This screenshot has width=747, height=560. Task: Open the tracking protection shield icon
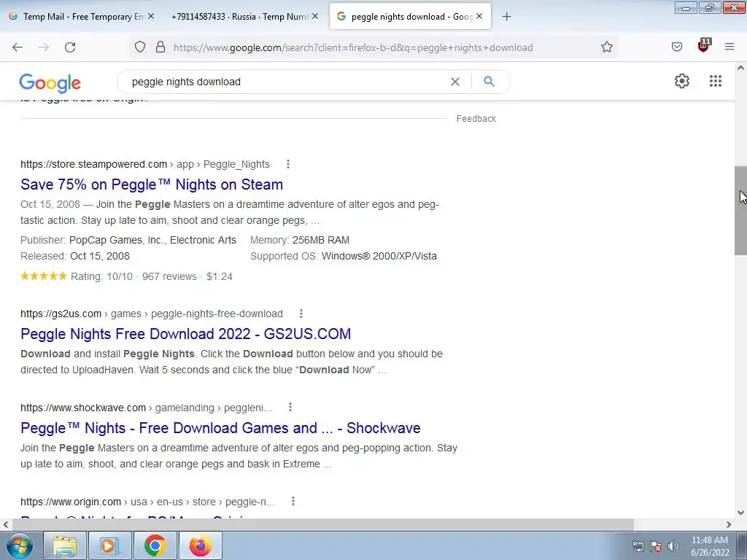point(139,47)
